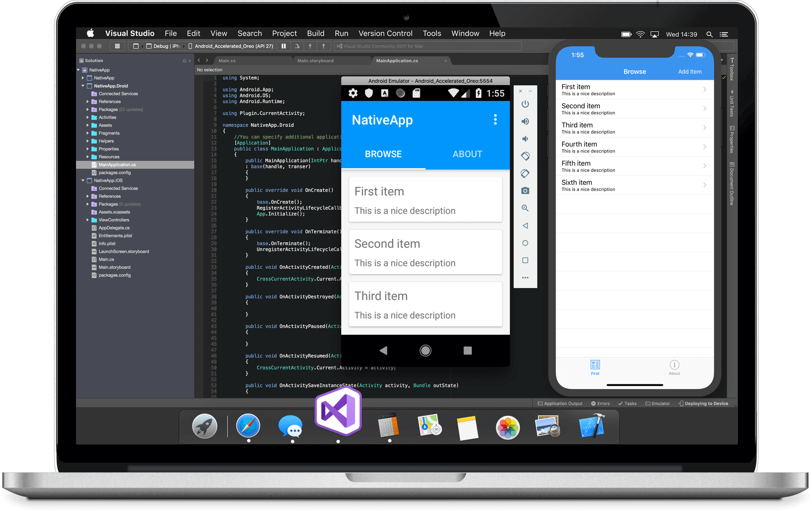Open the Project menu

[284, 33]
